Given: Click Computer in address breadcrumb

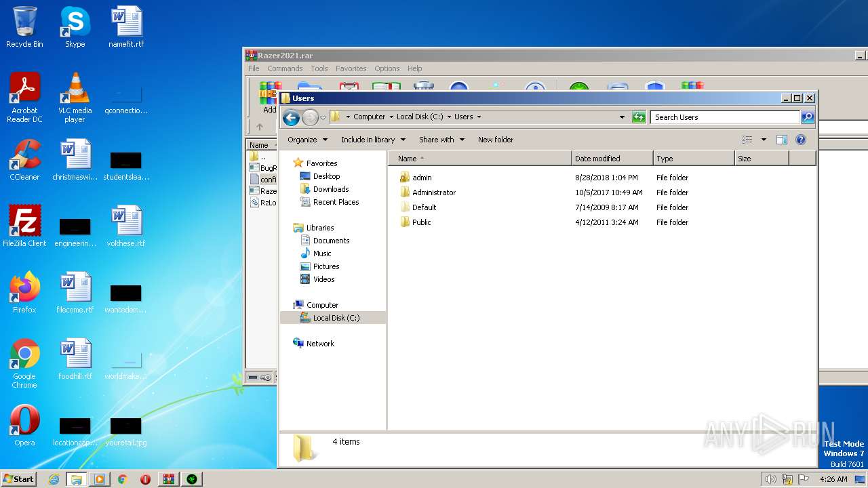Looking at the screenshot, I should tap(369, 117).
